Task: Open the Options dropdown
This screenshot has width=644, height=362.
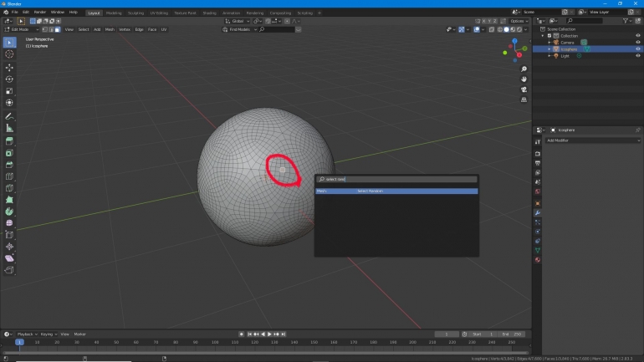Action: pyautogui.click(x=519, y=21)
